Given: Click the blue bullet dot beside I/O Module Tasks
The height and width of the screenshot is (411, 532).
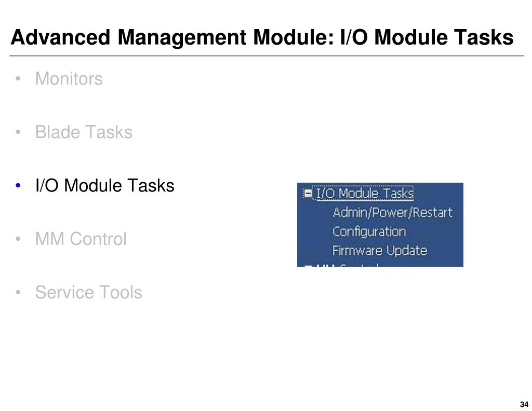Looking at the screenshot, I should 18,185.
